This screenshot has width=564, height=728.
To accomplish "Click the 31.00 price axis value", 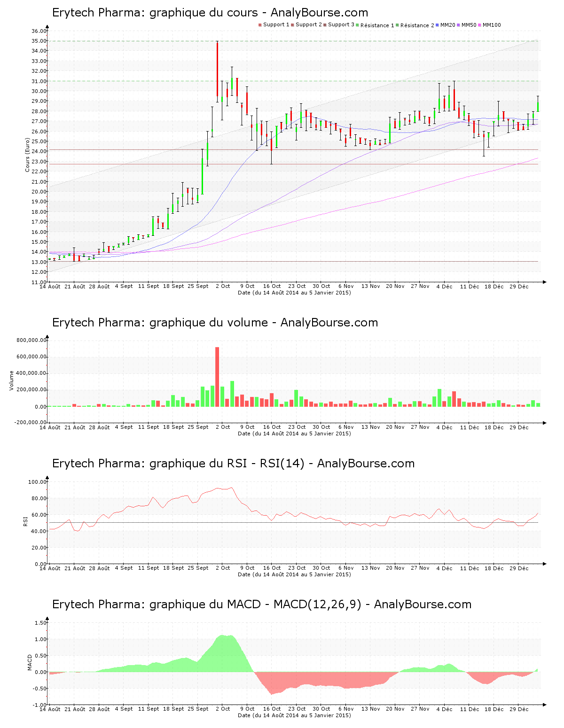I will pyautogui.click(x=39, y=81).
